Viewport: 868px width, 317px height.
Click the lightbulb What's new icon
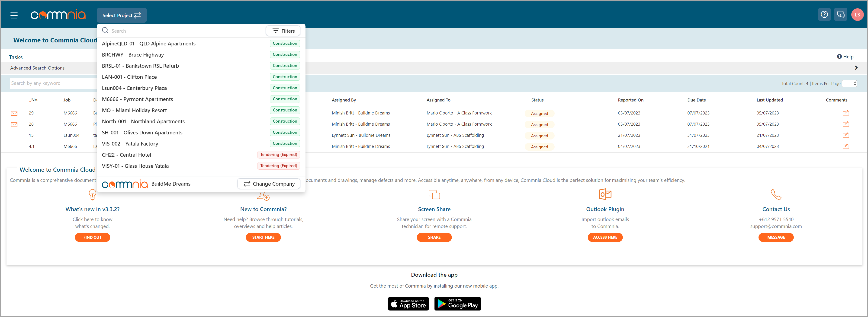point(92,194)
